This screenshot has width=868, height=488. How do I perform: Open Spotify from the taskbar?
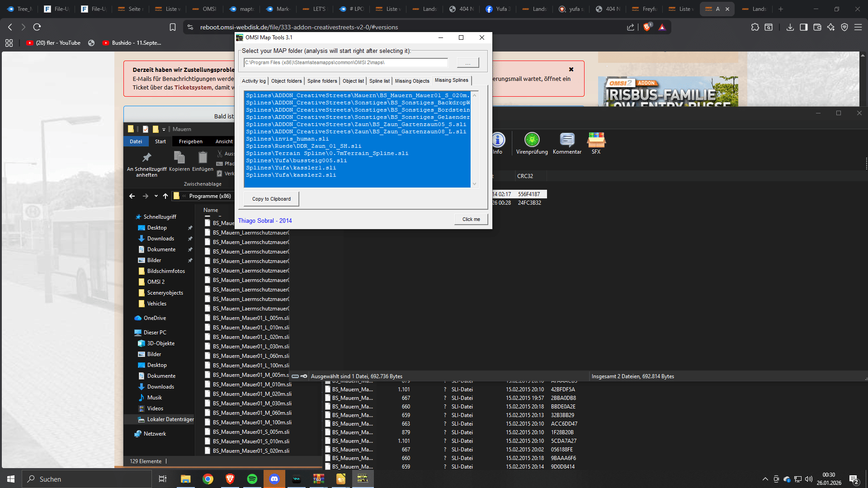point(252,479)
